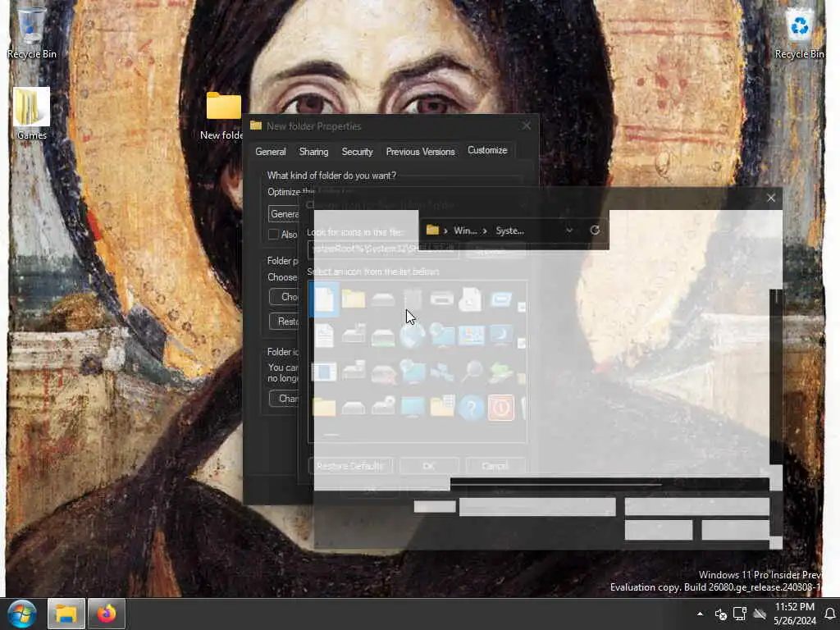840x630 pixels.
Task: Click the refresh button in the address bar
Action: [x=595, y=231]
